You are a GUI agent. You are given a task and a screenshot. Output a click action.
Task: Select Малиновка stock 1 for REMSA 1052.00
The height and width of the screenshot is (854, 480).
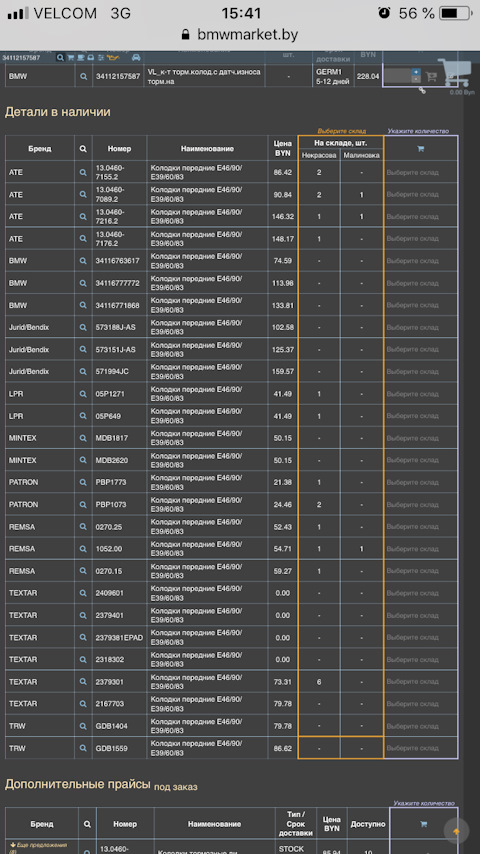[362, 549]
